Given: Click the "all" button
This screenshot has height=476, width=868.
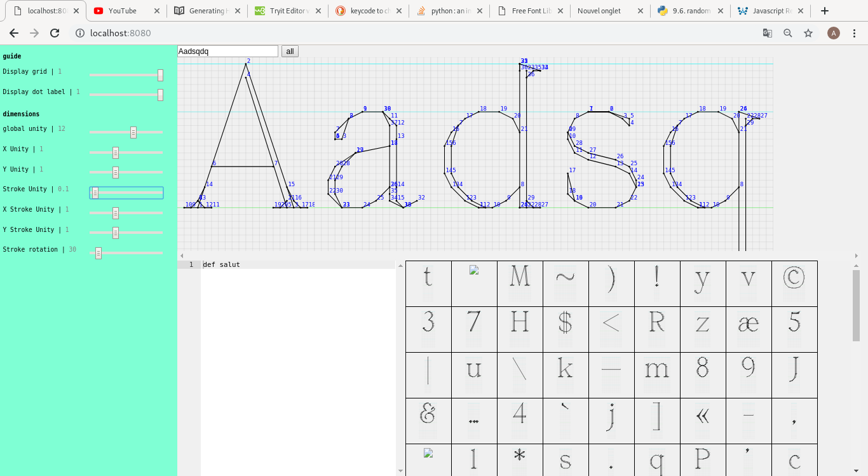Looking at the screenshot, I should 290,51.
